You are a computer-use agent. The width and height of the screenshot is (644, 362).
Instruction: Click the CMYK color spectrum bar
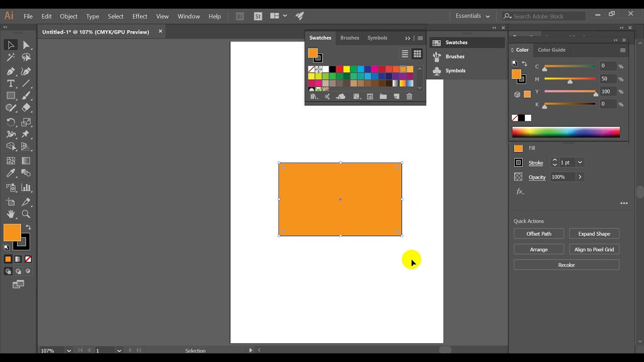566,132
